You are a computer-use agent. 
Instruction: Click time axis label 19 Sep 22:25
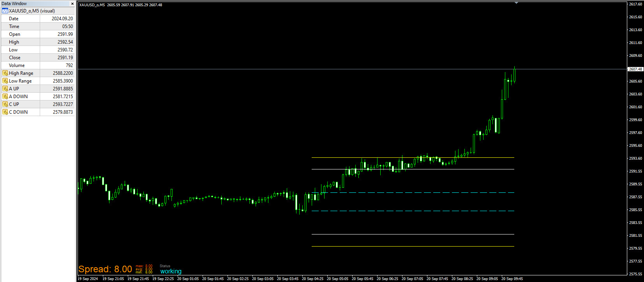163,279
